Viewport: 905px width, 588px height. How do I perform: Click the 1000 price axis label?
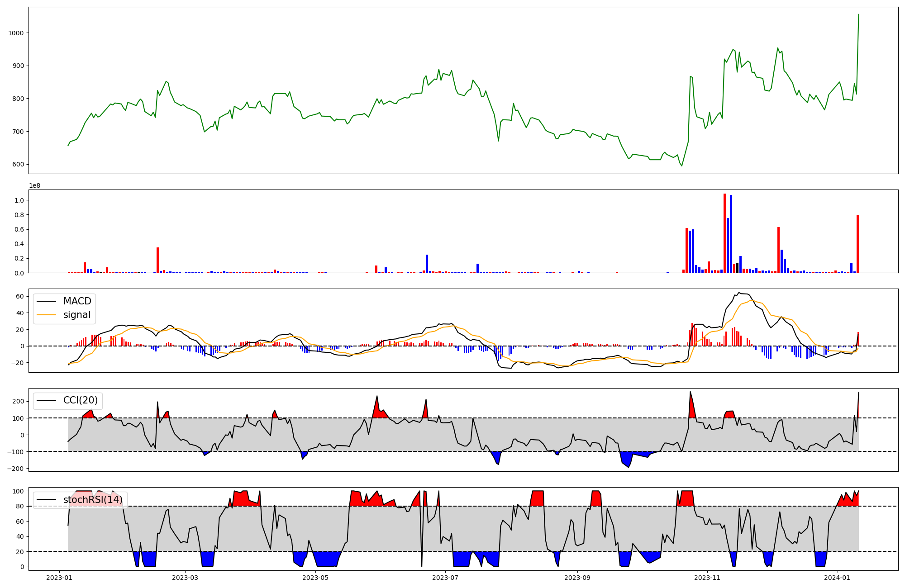coord(16,33)
